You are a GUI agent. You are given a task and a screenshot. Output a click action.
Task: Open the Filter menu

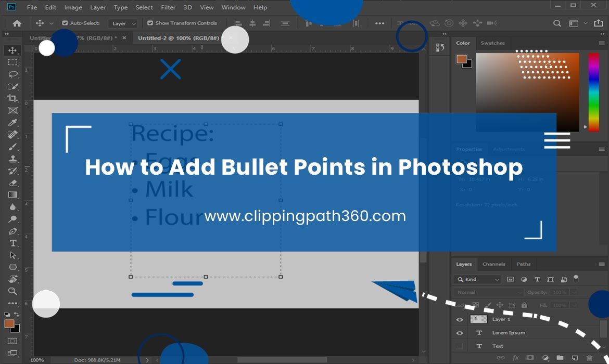click(x=168, y=7)
